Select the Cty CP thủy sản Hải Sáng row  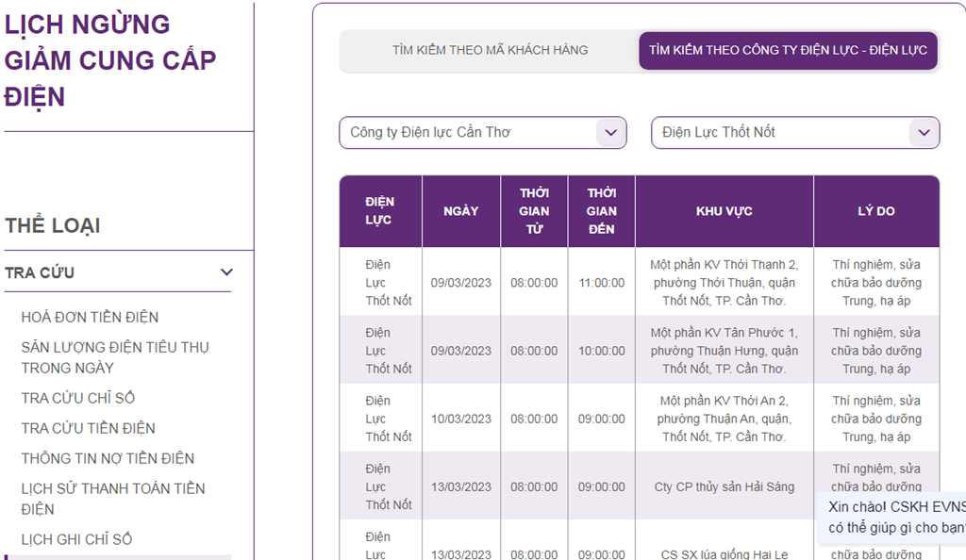click(724, 487)
